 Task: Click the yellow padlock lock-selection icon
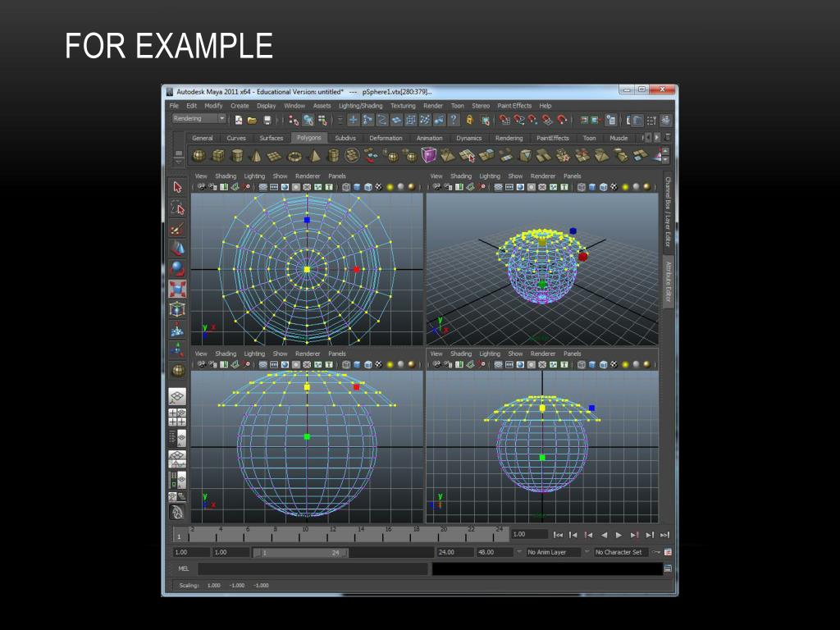[x=470, y=120]
